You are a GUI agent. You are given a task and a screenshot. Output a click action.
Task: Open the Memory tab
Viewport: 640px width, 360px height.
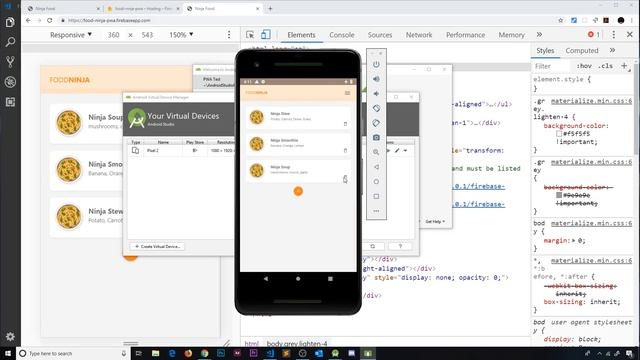pyautogui.click(x=511, y=35)
